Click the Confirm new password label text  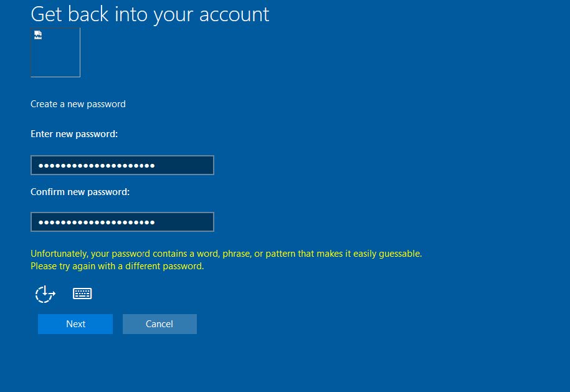click(x=80, y=191)
